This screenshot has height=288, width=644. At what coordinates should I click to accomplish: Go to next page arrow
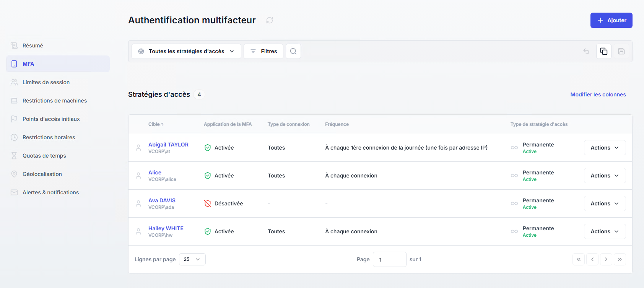(x=606, y=259)
